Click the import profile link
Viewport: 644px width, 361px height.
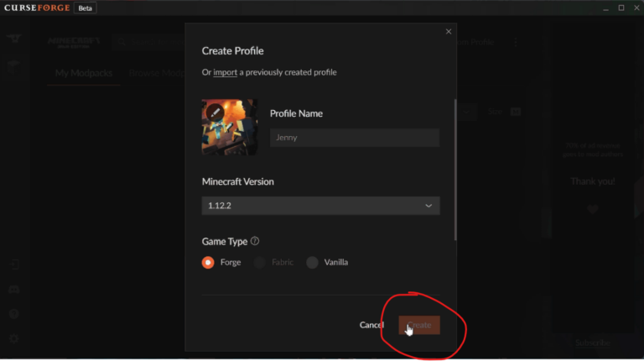click(x=225, y=72)
